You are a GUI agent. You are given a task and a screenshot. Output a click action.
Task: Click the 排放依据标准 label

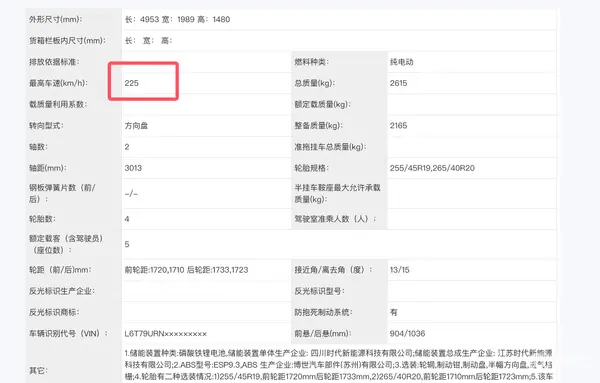(54, 62)
